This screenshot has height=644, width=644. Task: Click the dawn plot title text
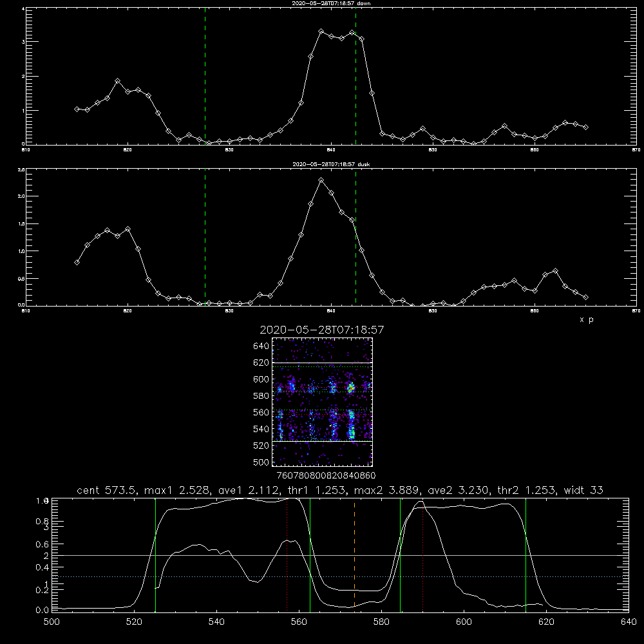click(331, 3)
